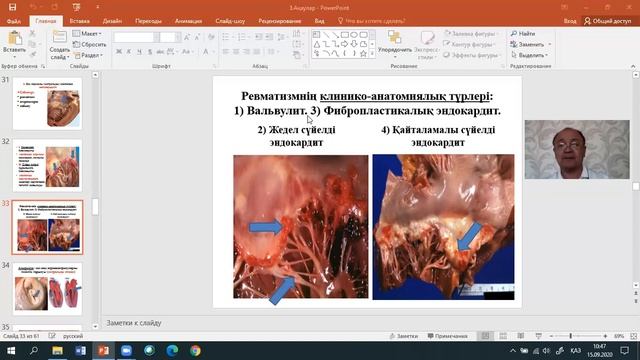Click the decrease font size icon
The height and width of the screenshot is (360, 640).
click(x=197, y=38)
